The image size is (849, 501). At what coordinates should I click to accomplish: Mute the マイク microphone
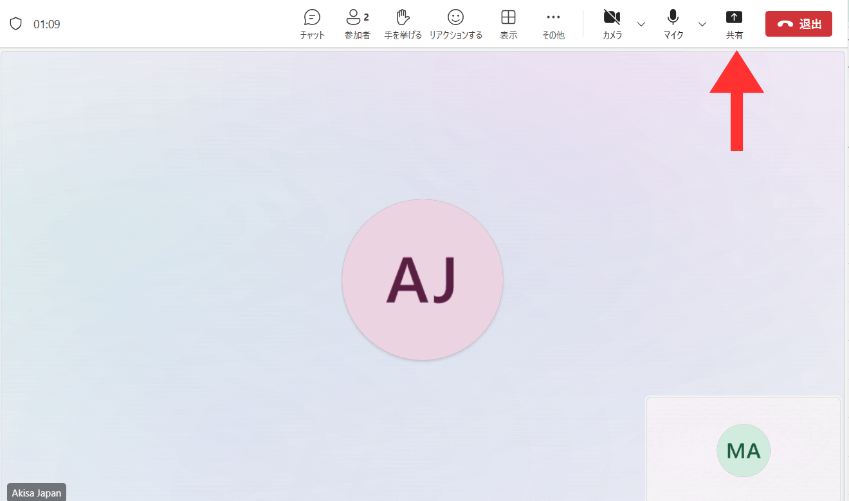click(673, 24)
